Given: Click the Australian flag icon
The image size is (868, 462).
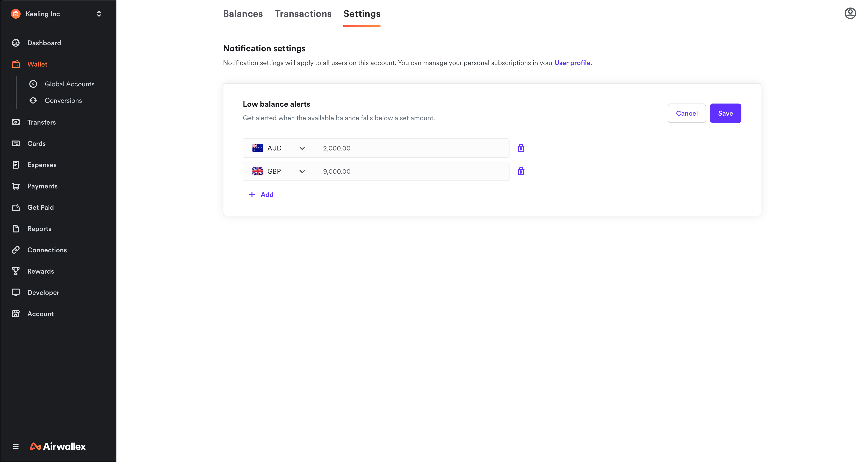Looking at the screenshot, I should 258,148.
